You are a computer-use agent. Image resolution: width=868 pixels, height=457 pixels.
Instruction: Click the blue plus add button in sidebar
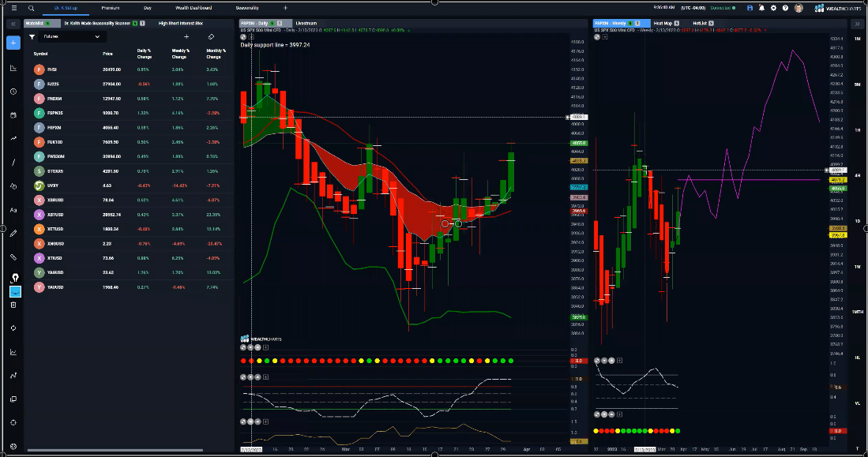point(13,43)
